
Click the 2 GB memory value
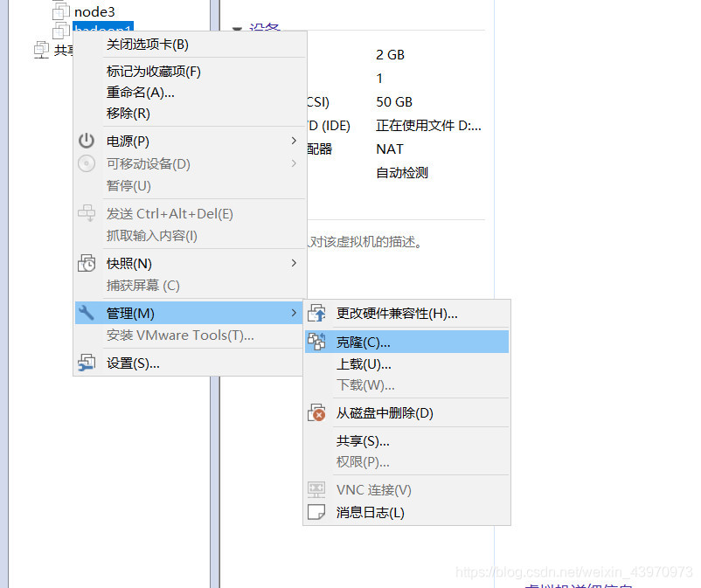point(390,54)
